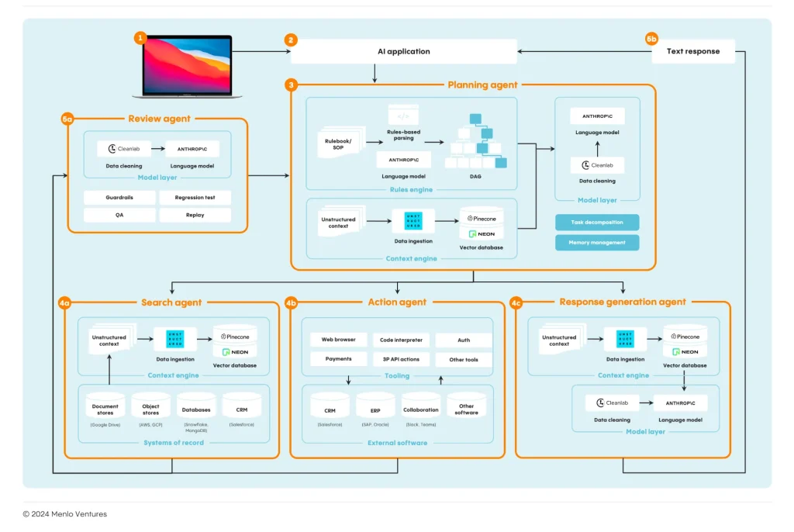Click the Rules-based parsing code icon
The width and height of the screenshot is (794, 532).
[402, 115]
